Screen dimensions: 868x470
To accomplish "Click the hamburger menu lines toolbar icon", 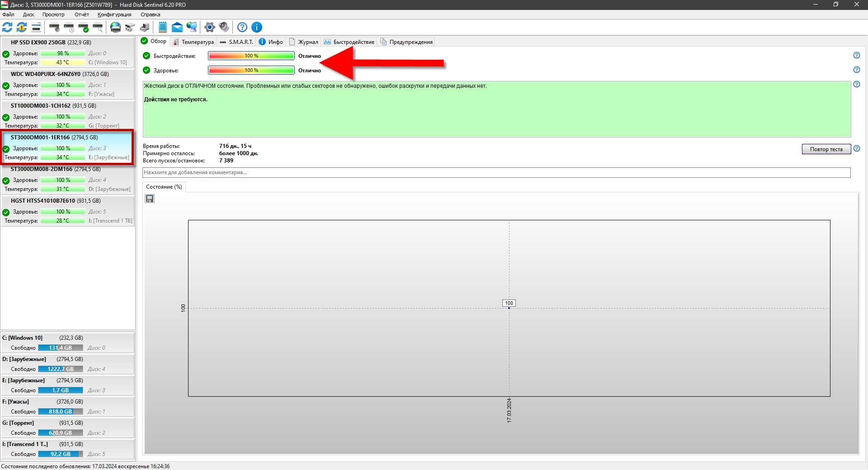I will (x=36, y=27).
